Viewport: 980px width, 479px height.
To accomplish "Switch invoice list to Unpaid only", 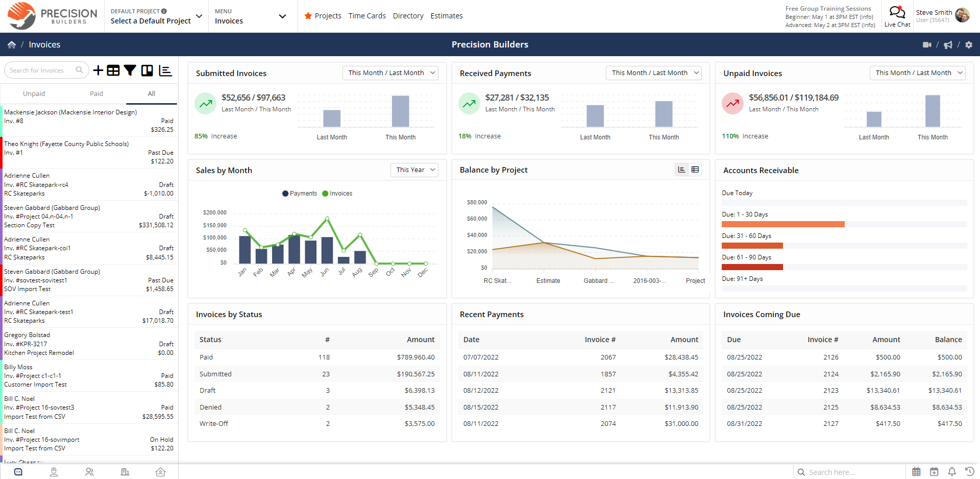I will point(34,93).
